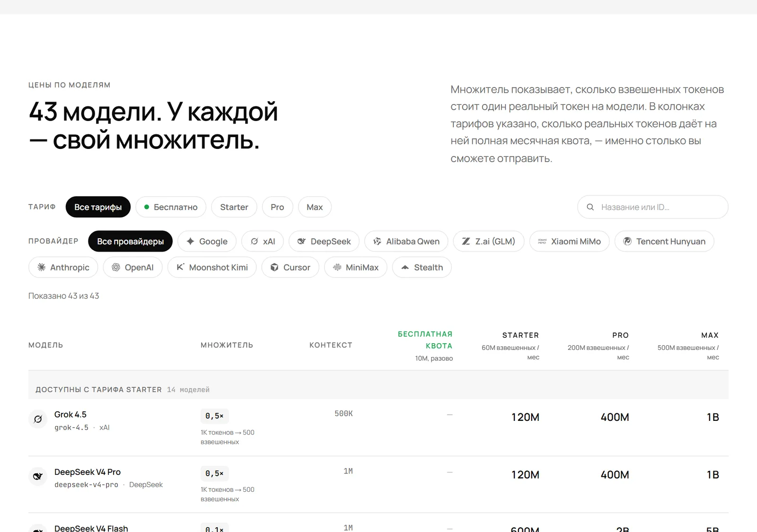Click the Google sparkle icon
Image resolution: width=757 pixels, height=532 pixels.
[190, 241]
